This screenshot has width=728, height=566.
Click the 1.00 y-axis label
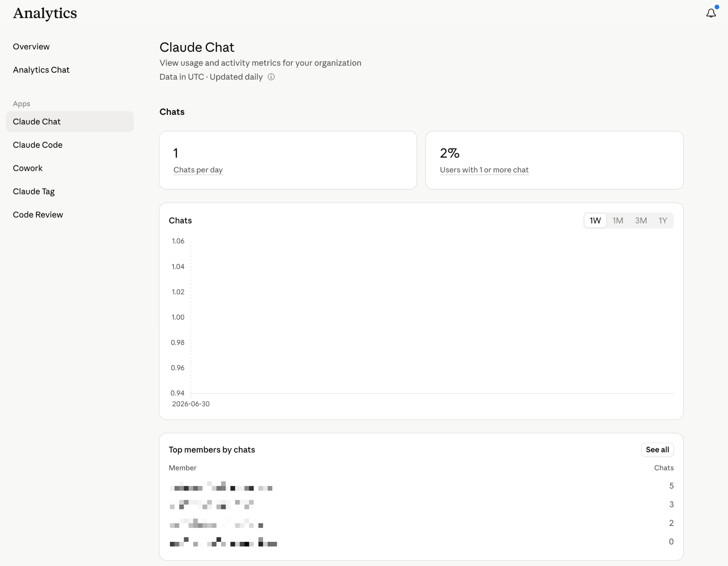[x=178, y=317]
